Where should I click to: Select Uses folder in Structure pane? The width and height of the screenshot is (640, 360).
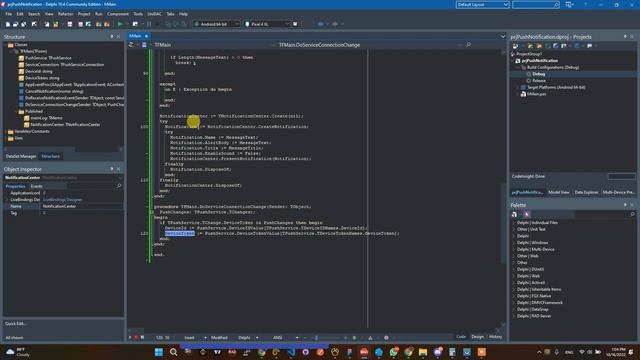[18, 138]
